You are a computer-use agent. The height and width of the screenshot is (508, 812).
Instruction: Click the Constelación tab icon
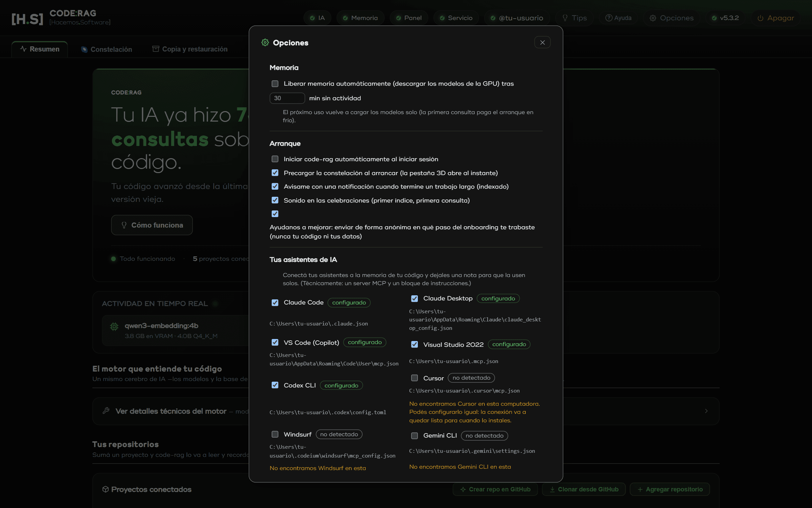point(84,49)
